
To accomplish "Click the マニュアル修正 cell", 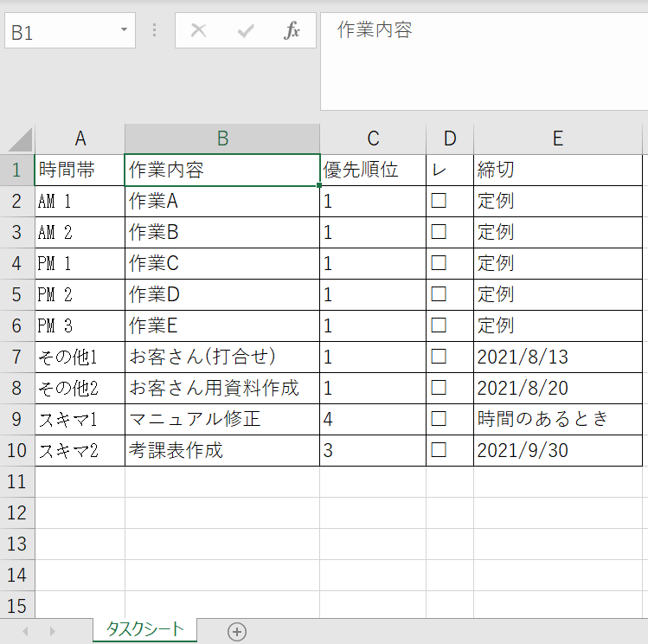I will pos(222,419).
